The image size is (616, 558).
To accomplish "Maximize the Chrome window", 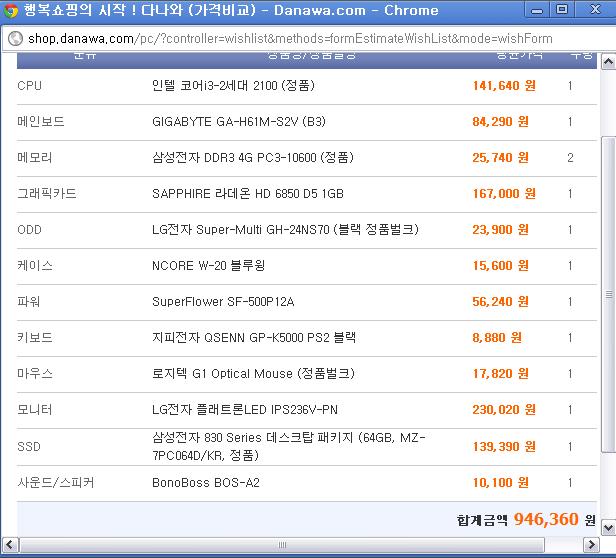I will [562, 10].
